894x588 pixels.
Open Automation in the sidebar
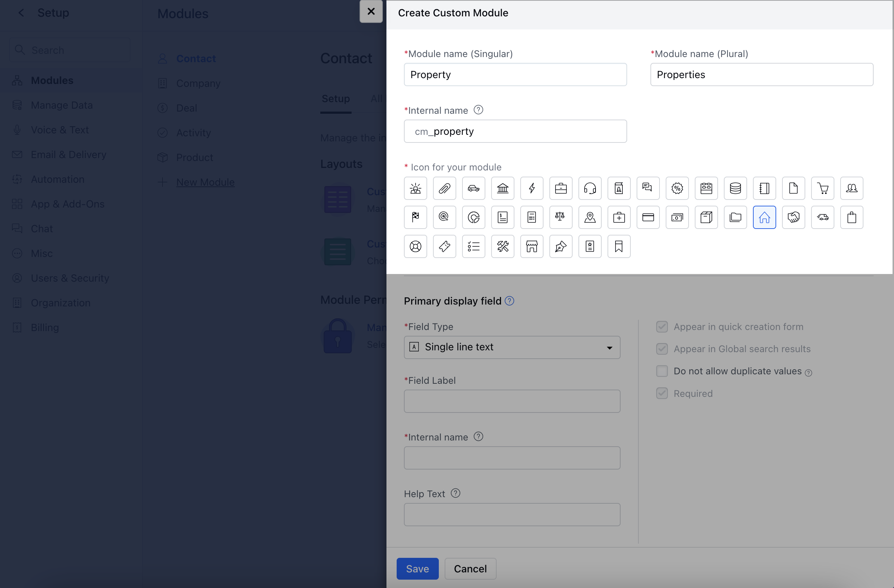[57, 179]
